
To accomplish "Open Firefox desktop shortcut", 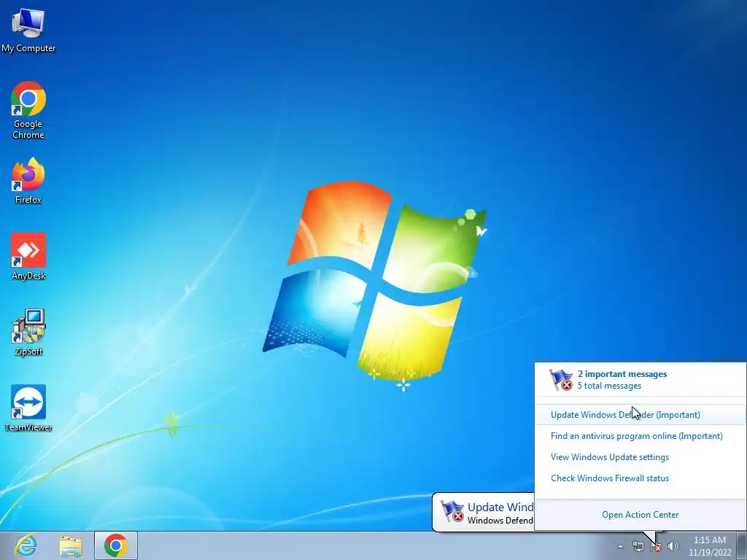I will coord(28,181).
